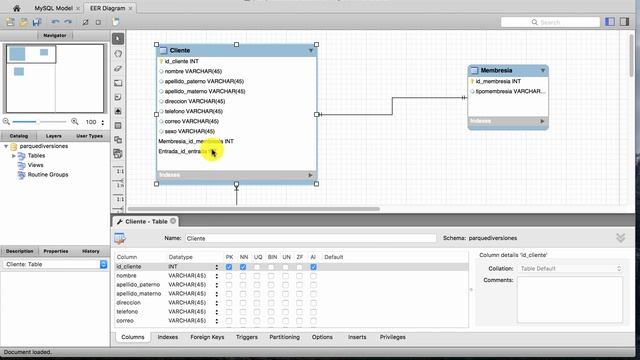640x360 pixels.
Task: Check UQ for the correo column
Action: tap(257, 321)
